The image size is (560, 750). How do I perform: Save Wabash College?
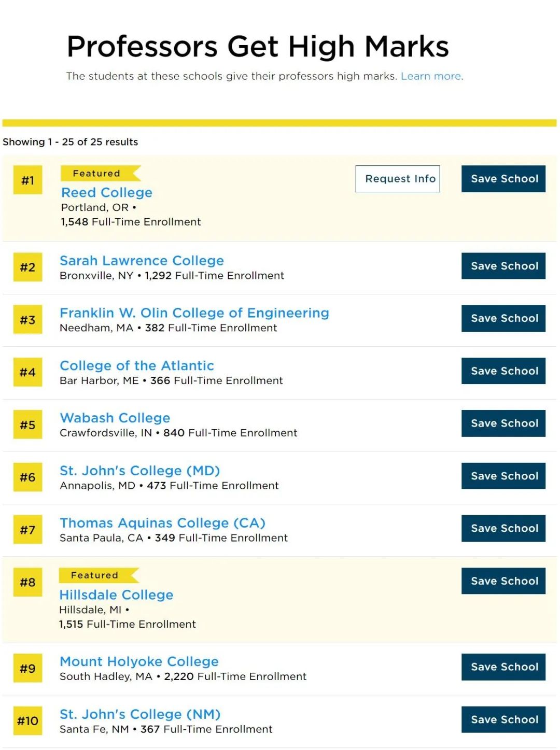503,423
